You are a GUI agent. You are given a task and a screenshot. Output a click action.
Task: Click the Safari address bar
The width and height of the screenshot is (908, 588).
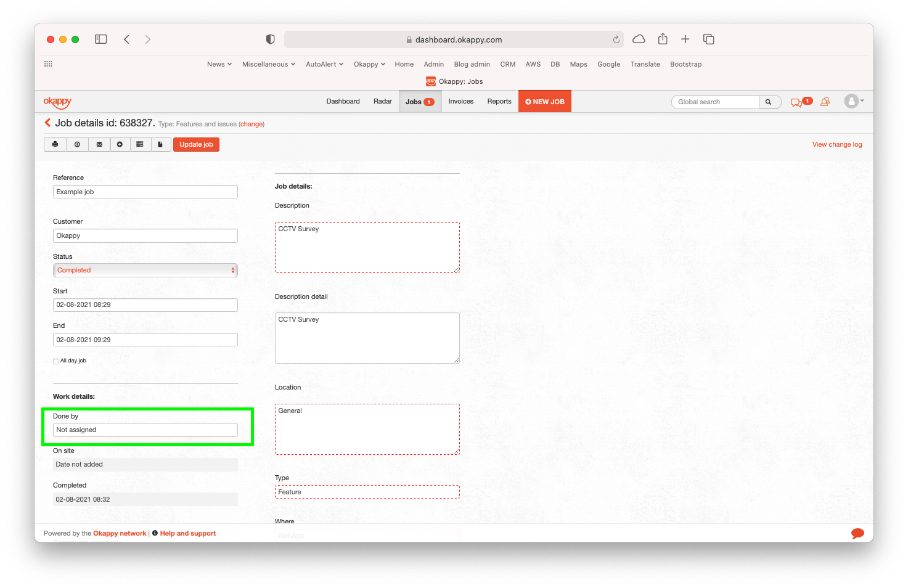(x=454, y=39)
